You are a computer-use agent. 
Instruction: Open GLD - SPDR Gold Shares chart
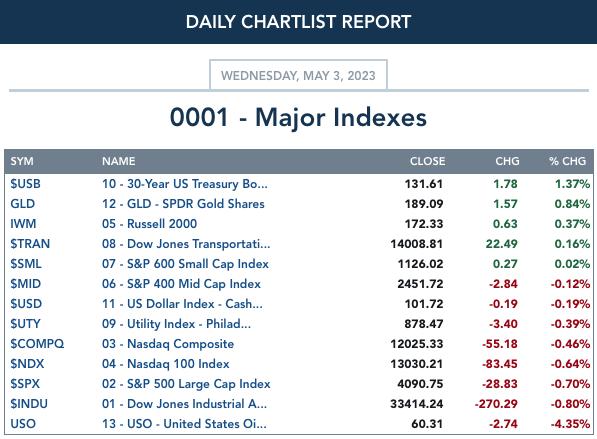(x=183, y=204)
